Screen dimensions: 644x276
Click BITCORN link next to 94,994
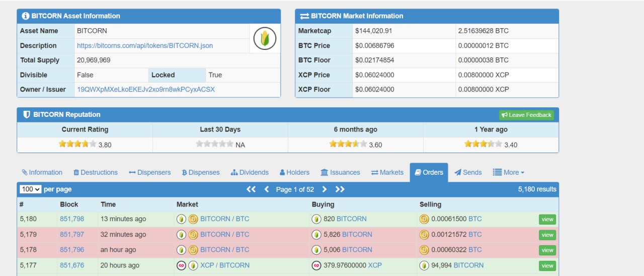(468, 265)
